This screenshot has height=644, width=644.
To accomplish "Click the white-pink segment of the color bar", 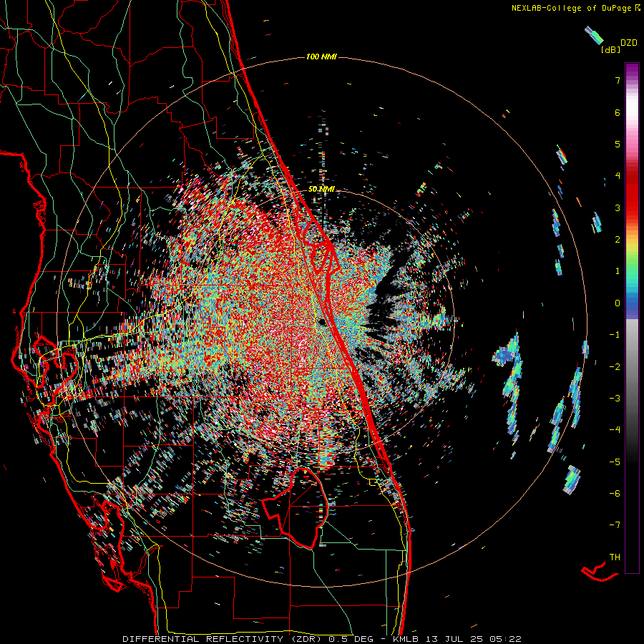I will (x=632, y=111).
